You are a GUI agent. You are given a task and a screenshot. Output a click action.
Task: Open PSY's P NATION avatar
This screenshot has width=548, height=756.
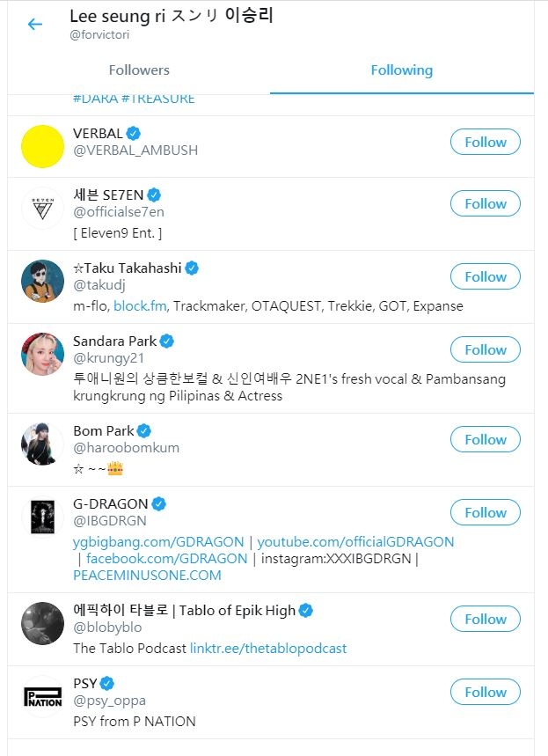click(x=42, y=696)
